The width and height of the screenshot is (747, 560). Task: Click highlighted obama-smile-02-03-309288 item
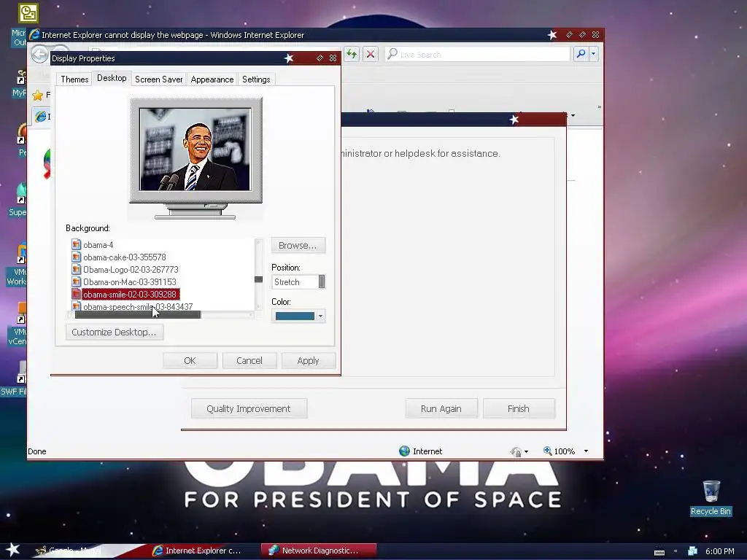(130, 295)
